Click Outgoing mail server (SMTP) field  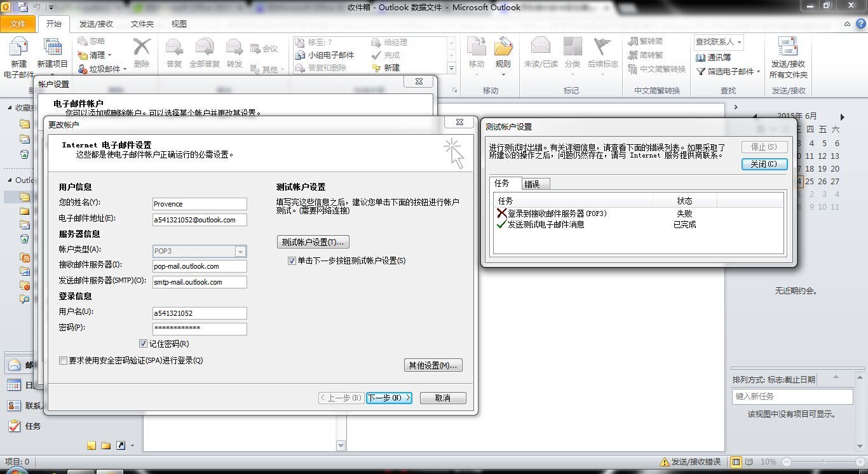pos(200,282)
